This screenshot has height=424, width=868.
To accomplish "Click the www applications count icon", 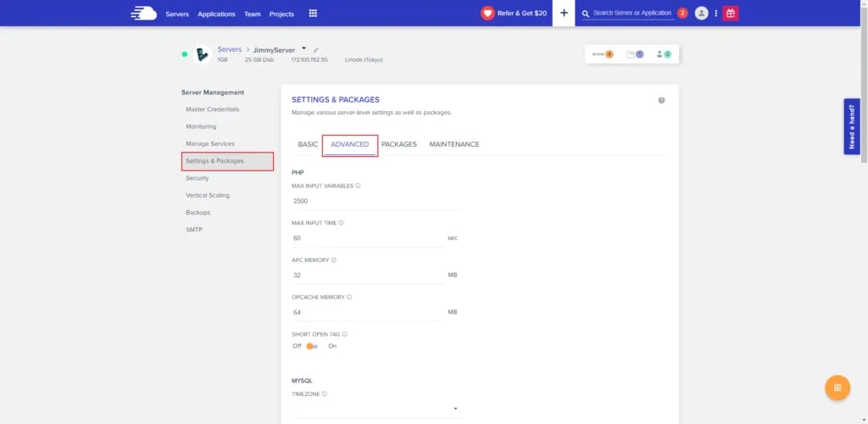I will coord(603,54).
